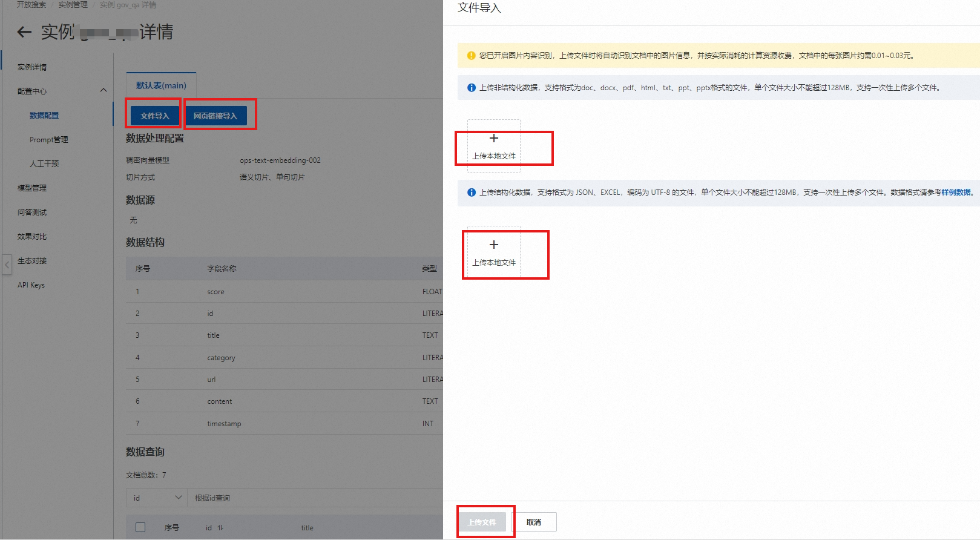Select the timestamp field row
This screenshot has height=540, width=980.
click(x=284, y=424)
